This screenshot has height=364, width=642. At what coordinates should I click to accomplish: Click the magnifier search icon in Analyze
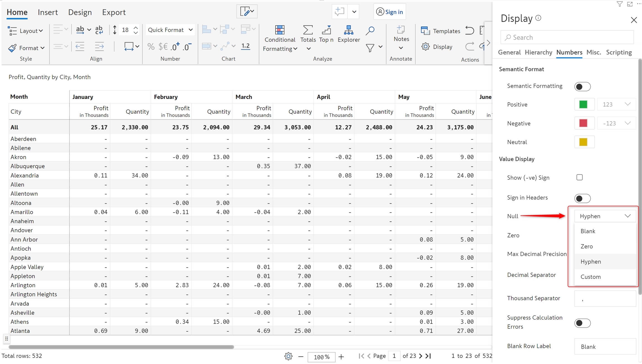coord(370,31)
